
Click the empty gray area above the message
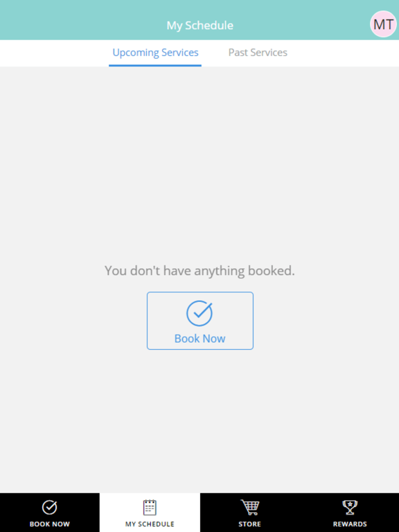pos(199,163)
